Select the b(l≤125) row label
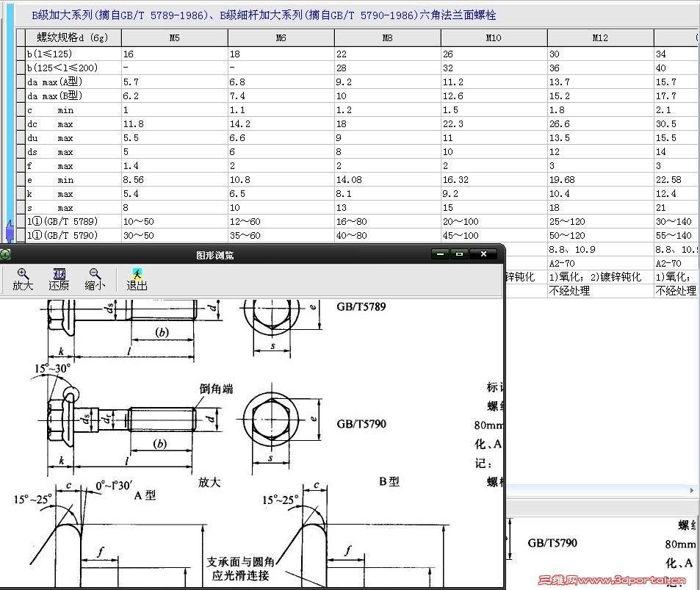The width and height of the screenshot is (700, 590). [x=73, y=54]
